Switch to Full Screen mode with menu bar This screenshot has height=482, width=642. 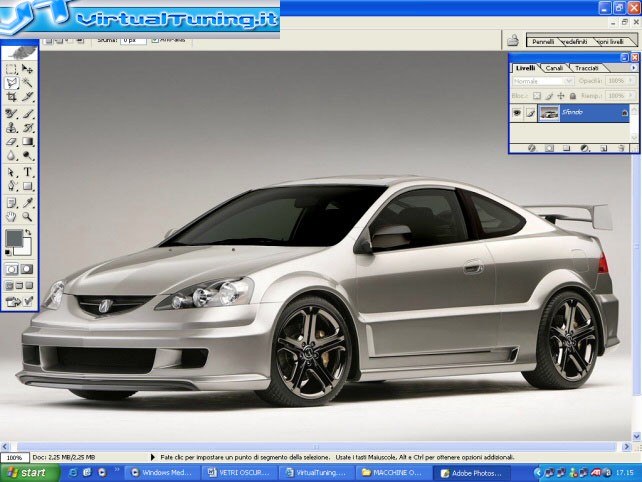coord(19,285)
